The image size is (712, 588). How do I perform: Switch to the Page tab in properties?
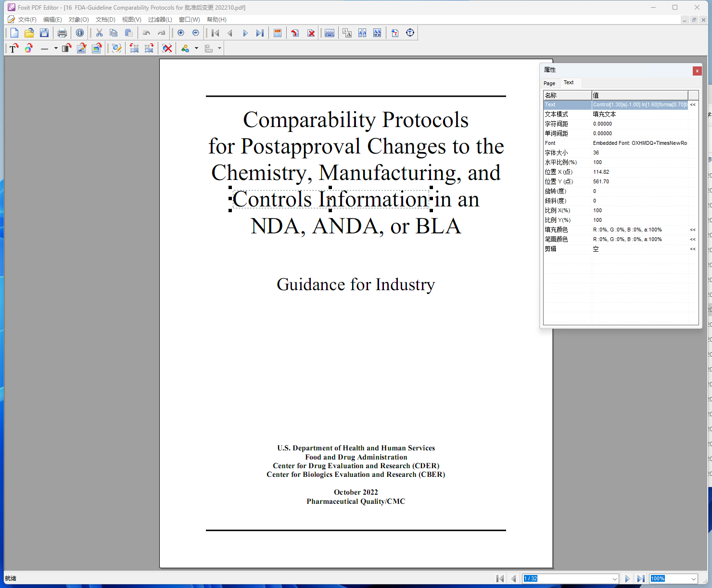click(x=549, y=83)
